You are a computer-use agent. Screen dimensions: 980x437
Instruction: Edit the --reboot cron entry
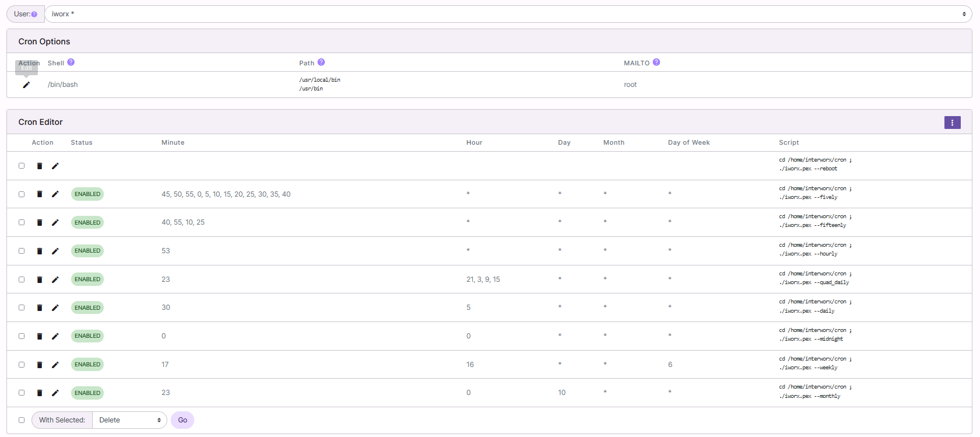[x=55, y=166]
